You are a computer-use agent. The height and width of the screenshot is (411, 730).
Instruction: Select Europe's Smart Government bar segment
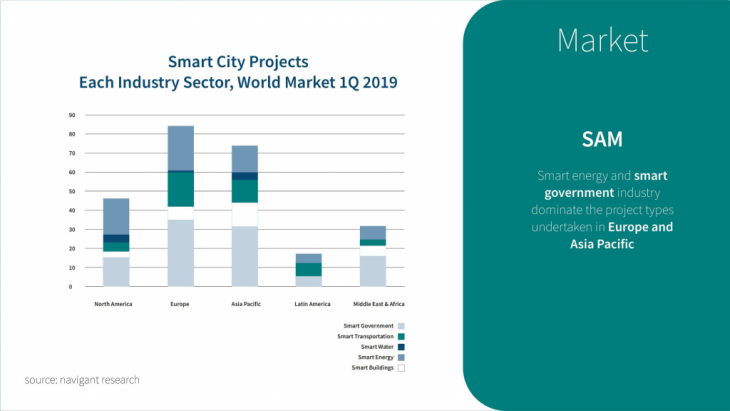click(x=181, y=253)
